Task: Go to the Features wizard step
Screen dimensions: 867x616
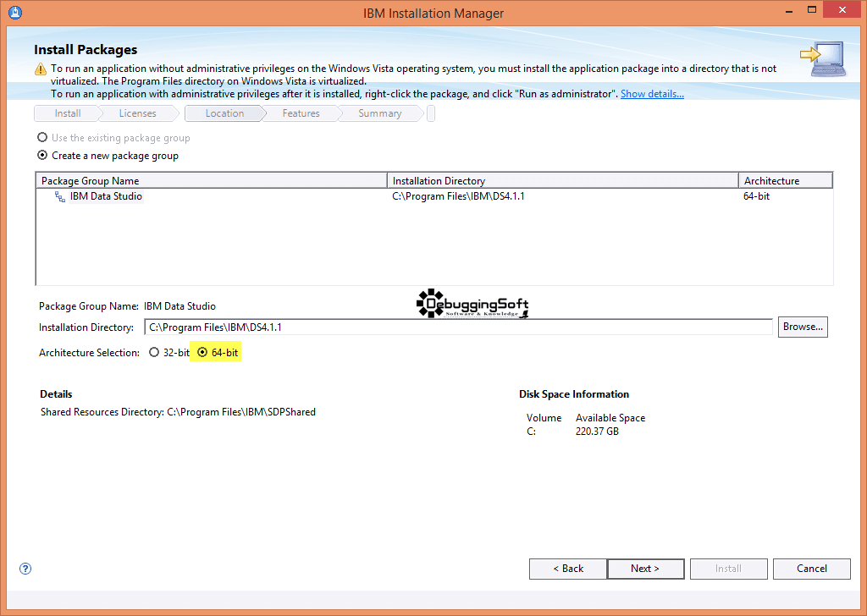Action: pos(301,113)
